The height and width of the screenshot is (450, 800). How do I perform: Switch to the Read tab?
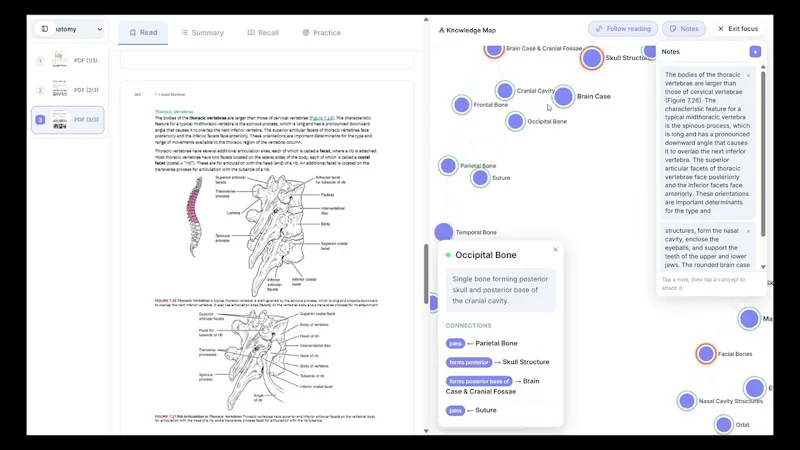pyautogui.click(x=143, y=33)
